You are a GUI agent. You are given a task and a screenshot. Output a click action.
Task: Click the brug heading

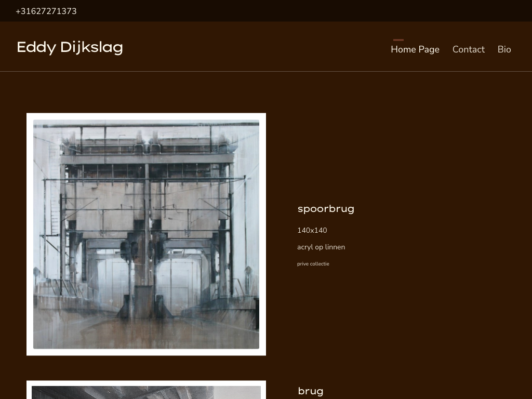(310, 391)
